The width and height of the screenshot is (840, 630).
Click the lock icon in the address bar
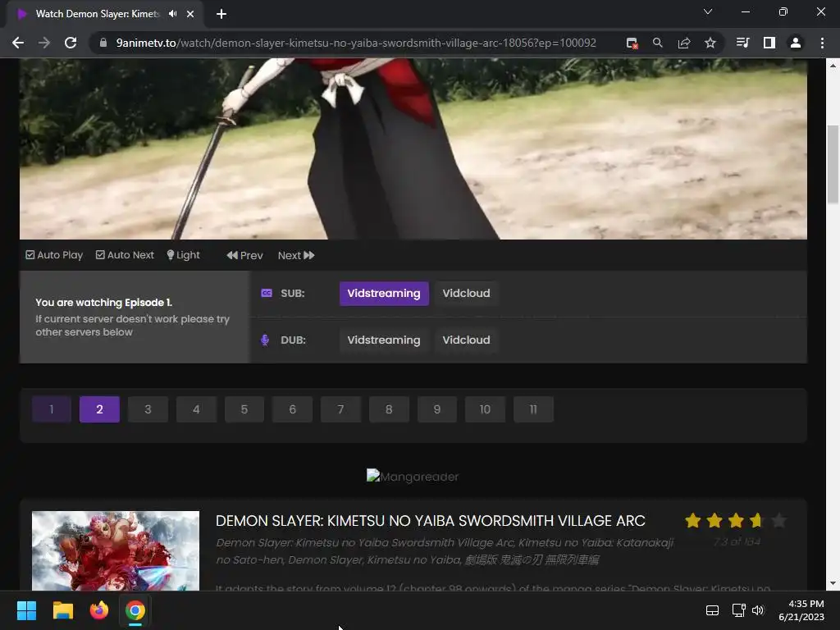pos(103,43)
